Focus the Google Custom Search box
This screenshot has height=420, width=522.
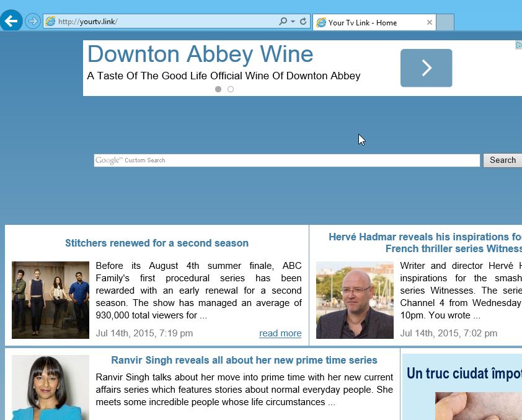click(286, 160)
